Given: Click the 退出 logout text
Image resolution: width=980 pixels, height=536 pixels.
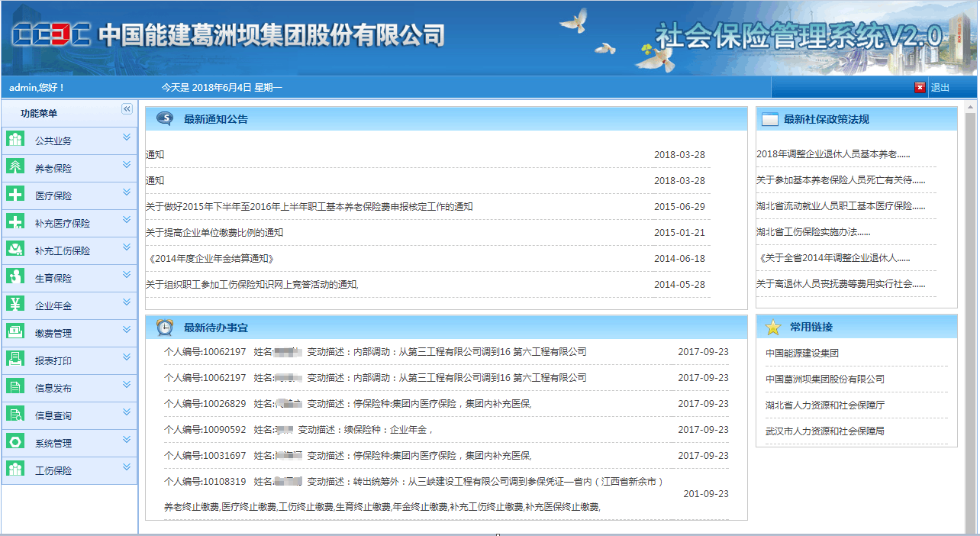Looking at the screenshot, I should (940, 88).
